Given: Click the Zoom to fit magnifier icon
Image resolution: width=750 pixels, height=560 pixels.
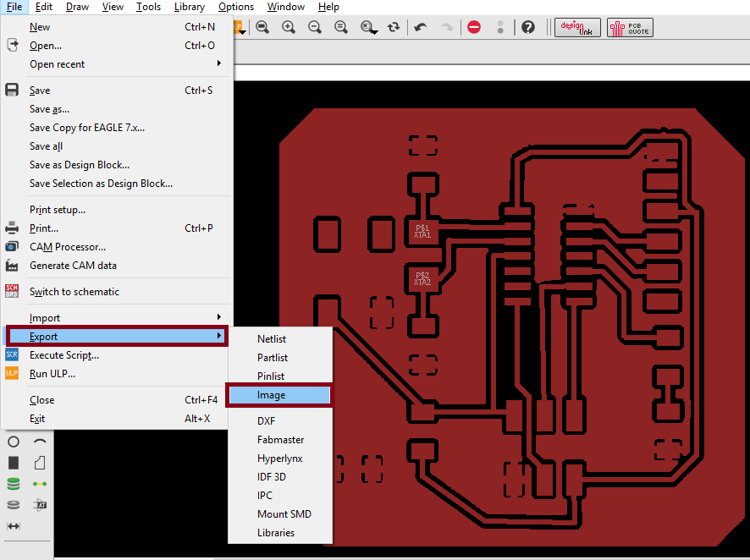Looking at the screenshot, I should [x=262, y=27].
